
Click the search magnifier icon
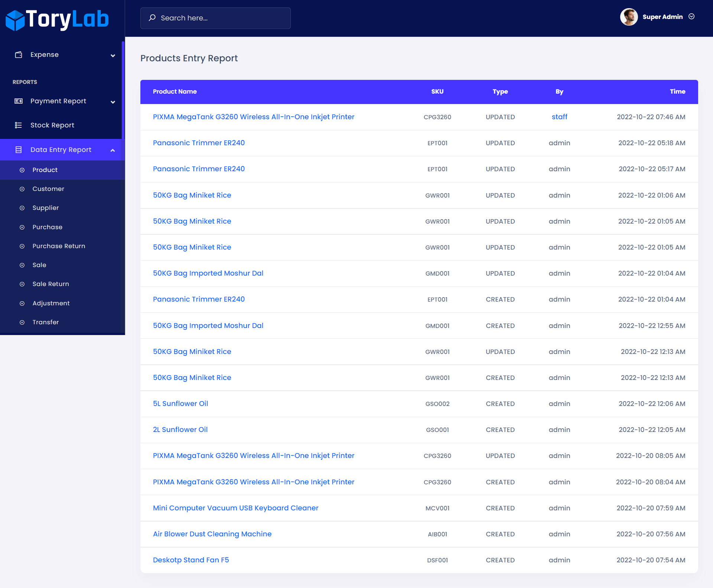[152, 18]
